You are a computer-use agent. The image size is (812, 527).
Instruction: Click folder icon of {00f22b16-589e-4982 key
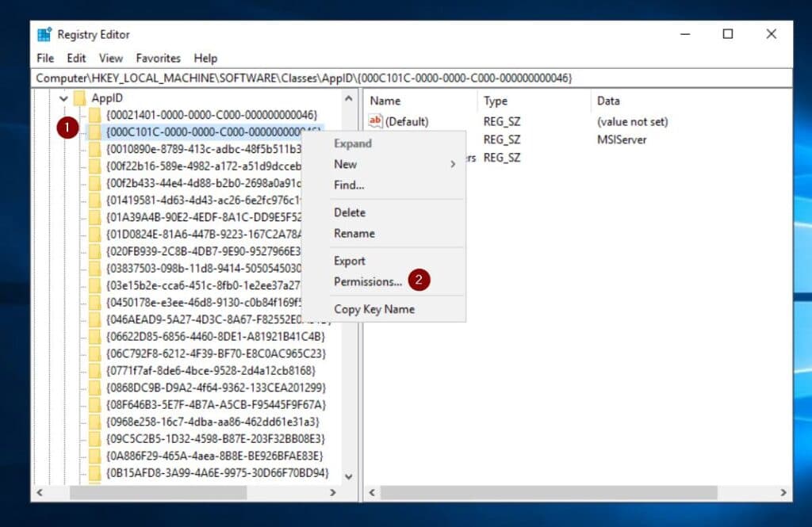[x=95, y=166]
